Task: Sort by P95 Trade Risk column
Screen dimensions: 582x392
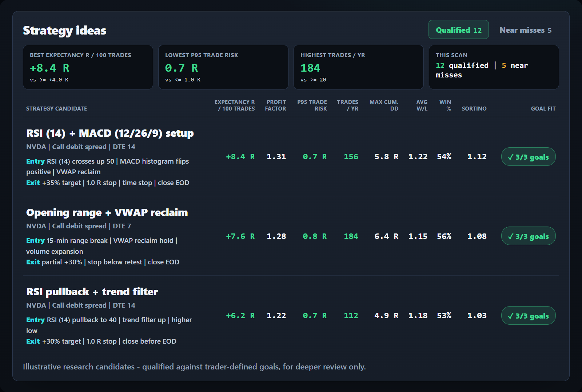Action: 312,105
